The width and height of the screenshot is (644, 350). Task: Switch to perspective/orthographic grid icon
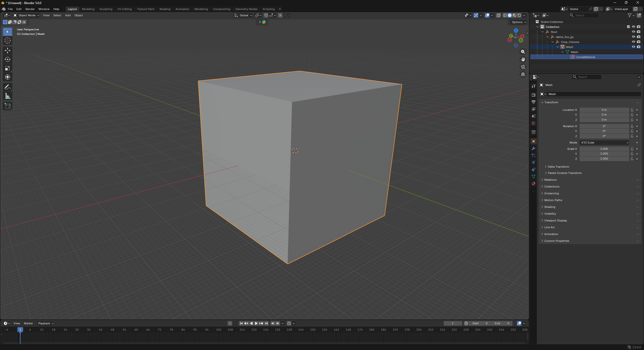click(x=523, y=74)
